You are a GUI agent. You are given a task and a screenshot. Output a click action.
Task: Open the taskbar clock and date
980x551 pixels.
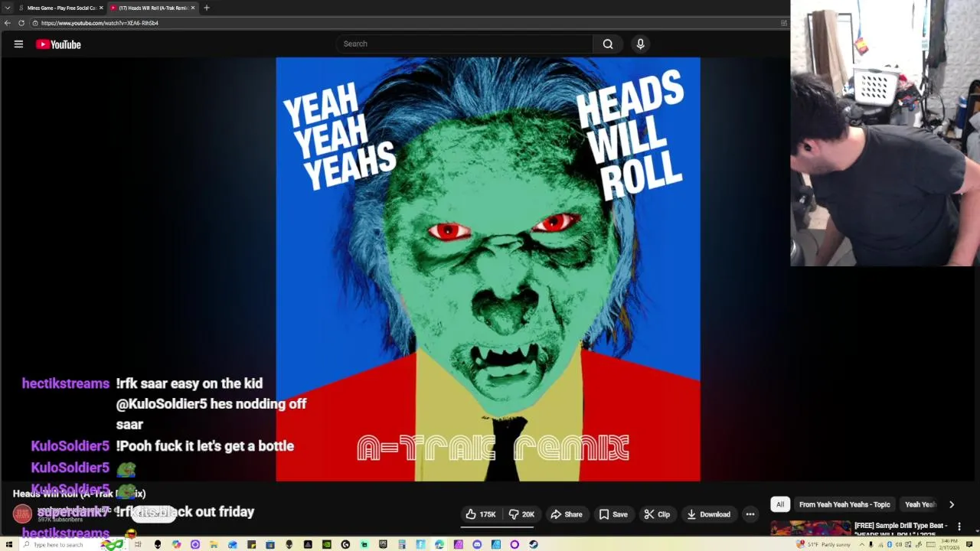coord(949,544)
